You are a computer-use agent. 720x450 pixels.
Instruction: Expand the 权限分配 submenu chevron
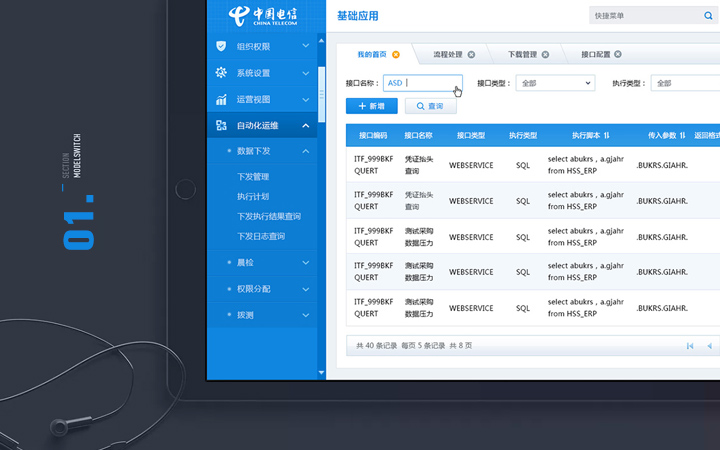tap(305, 289)
